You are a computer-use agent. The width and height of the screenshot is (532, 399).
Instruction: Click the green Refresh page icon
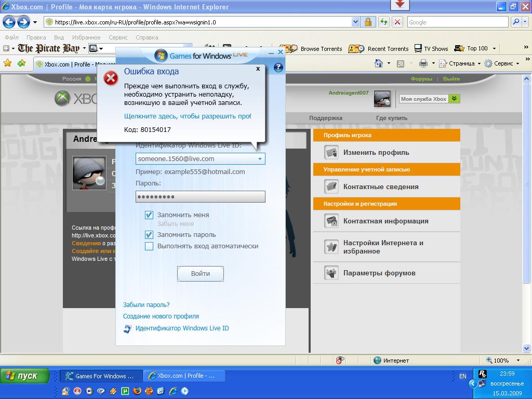[x=384, y=22]
